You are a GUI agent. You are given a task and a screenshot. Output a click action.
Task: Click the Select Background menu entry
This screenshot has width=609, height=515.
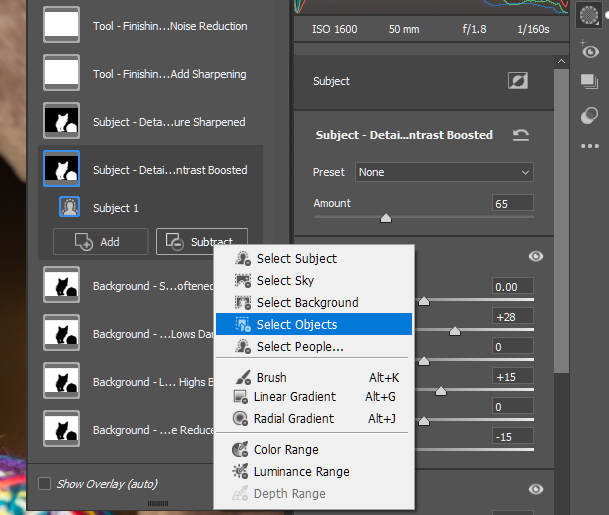tap(306, 303)
